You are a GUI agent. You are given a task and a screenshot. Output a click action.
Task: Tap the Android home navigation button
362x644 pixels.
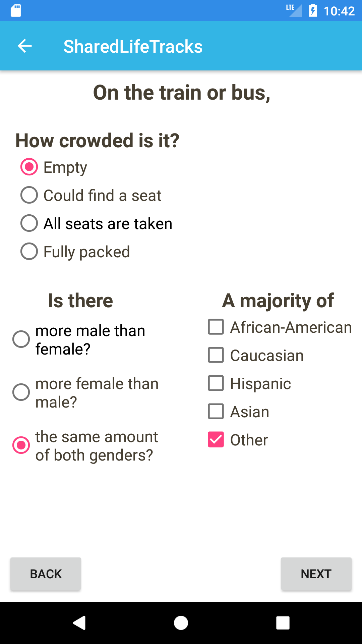pyautogui.click(x=181, y=623)
